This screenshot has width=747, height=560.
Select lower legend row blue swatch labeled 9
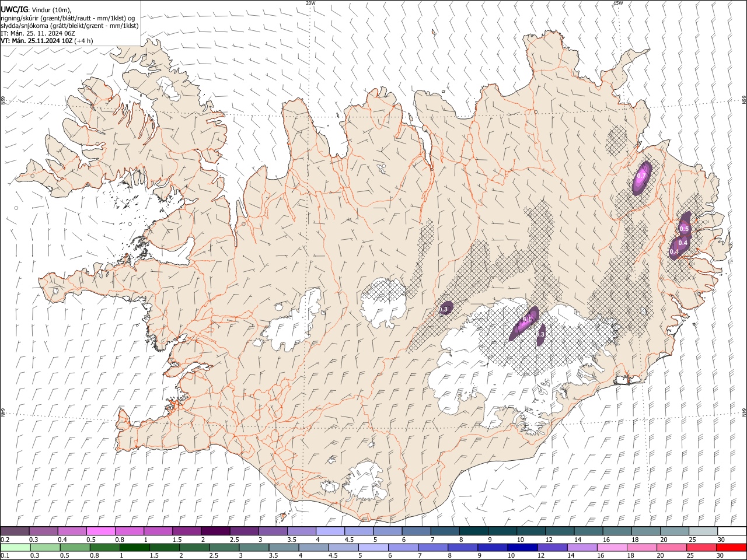(493, 547)
